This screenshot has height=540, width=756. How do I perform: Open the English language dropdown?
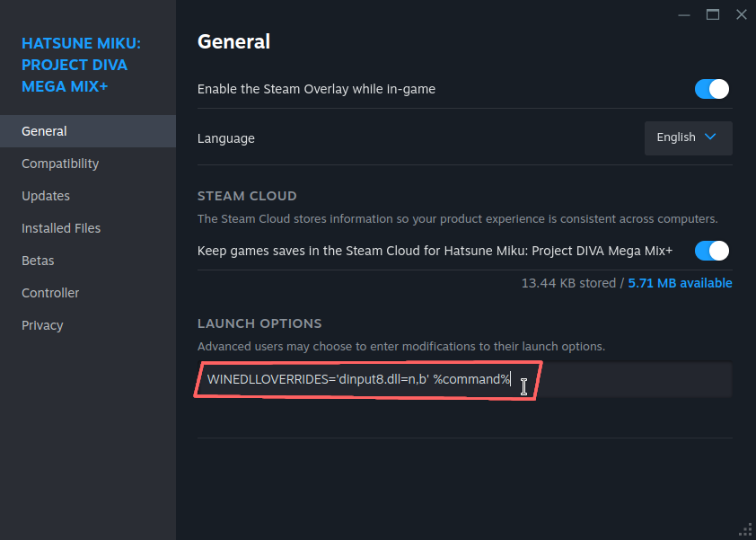(688, 137)
